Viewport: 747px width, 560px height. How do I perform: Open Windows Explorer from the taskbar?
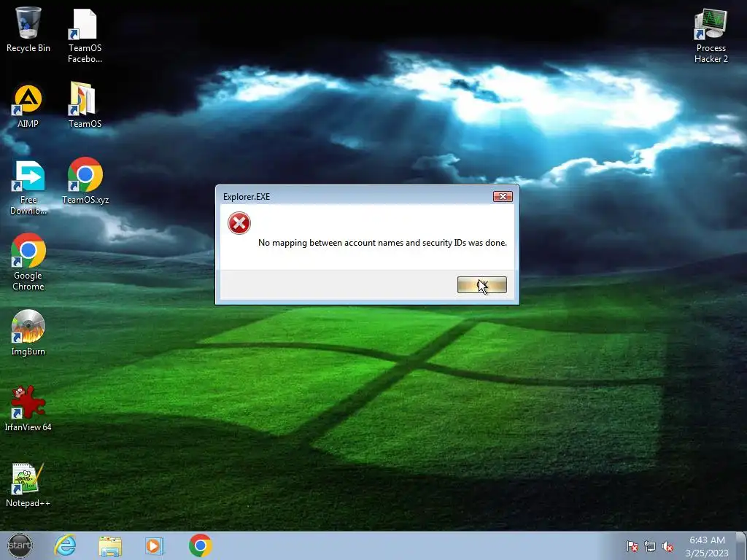(x=110, y=545)
